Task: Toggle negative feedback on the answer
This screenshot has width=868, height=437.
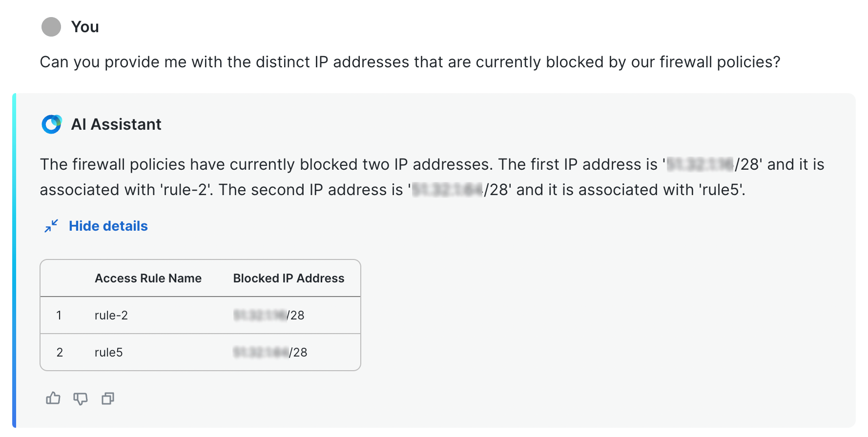Action: point(80,398)
